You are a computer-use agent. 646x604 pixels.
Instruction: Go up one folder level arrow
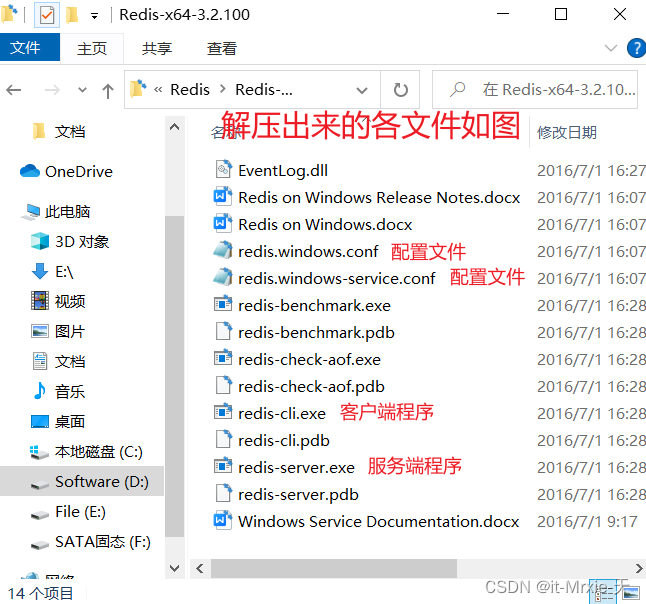(108, 91)
